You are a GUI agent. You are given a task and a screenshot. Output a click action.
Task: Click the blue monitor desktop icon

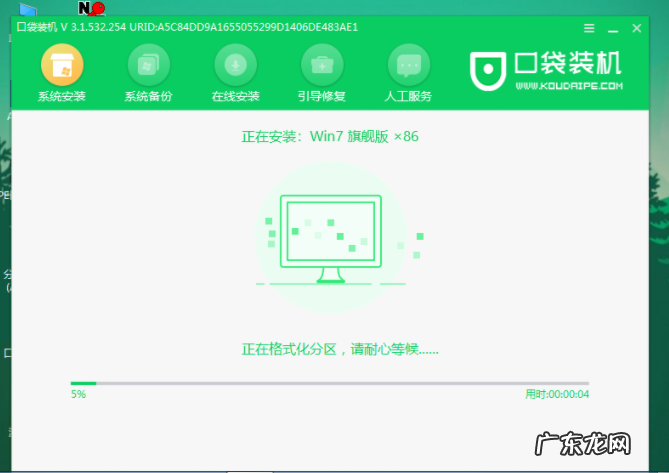click(x=28, y=9)
